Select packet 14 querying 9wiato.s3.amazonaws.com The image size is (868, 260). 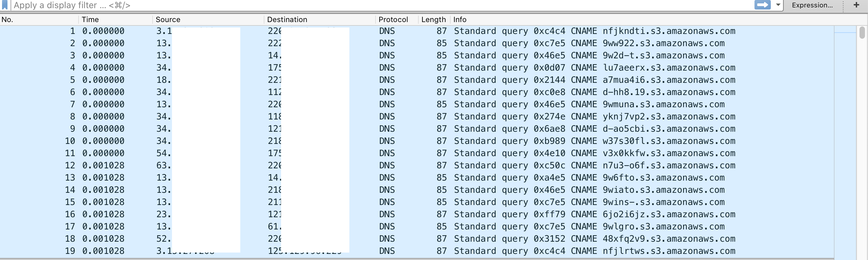[x=417, y=190]
